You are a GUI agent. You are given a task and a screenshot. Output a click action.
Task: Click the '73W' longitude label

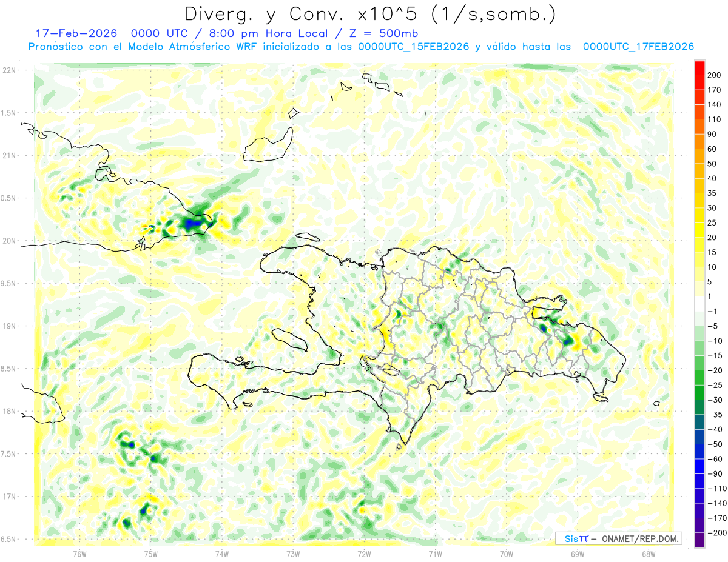click(293, 554)
